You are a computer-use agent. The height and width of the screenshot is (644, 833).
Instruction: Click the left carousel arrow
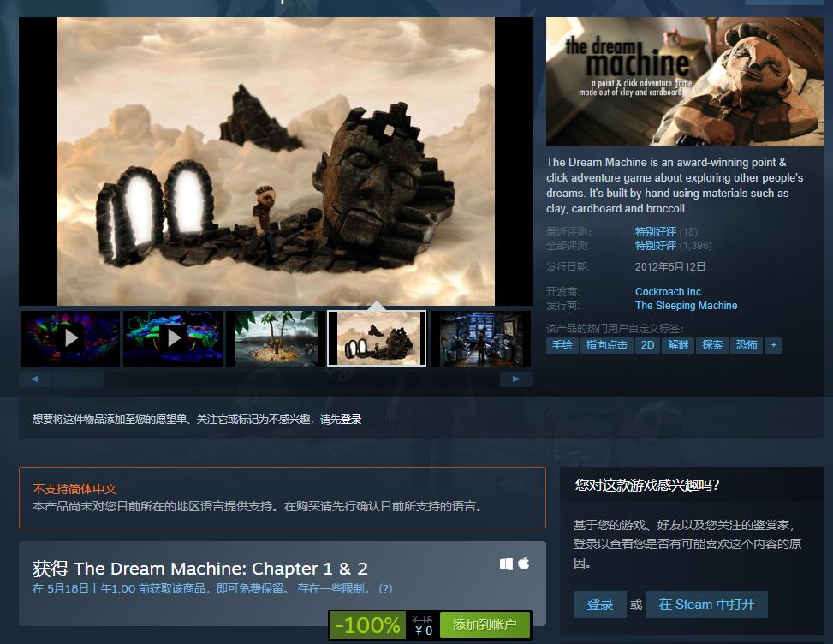(x=34, y=379)
